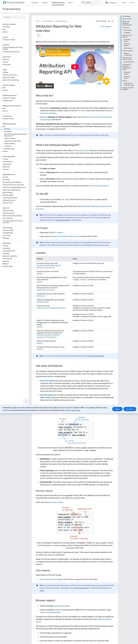138x644 pixels.
Task: Click the Search input field
Action: [92, 2]
